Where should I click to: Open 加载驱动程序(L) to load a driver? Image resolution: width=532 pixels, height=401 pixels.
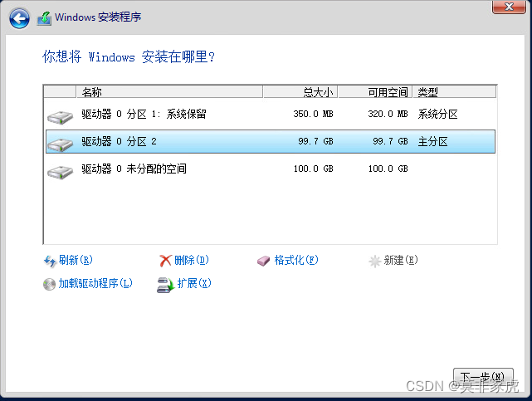point(95,283)
